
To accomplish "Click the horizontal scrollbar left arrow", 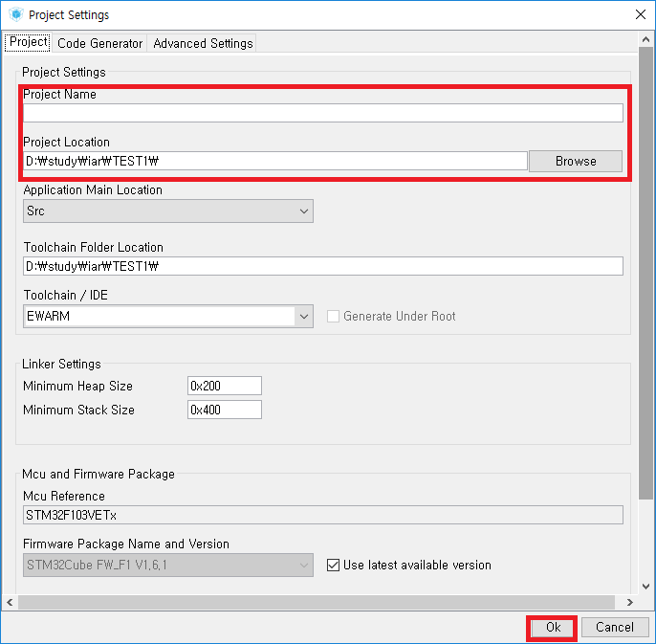I will click(x=10, y=602).
